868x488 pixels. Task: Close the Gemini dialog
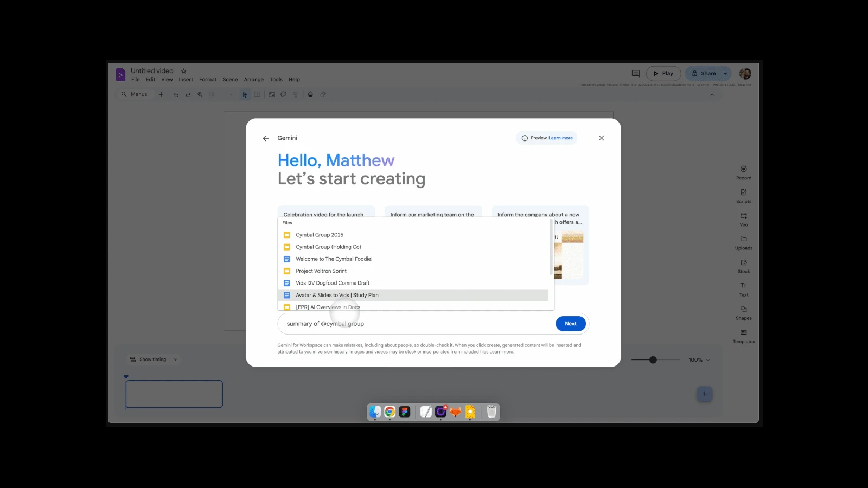(601, 138)
